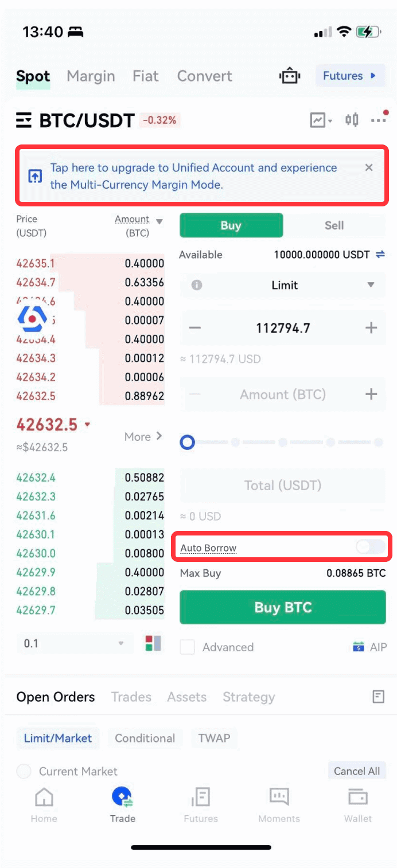Open the trading bot robot icon
397x868 pixels.
click(x=290, y=76)
